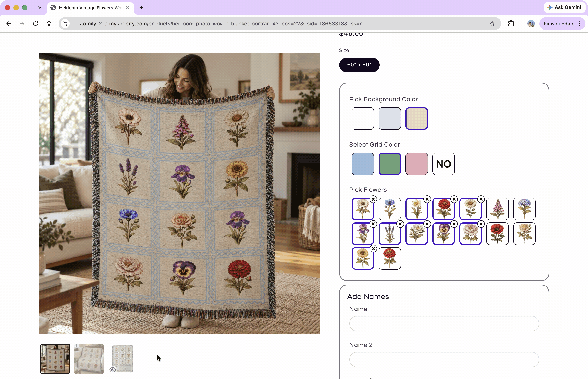This screenshot has height=379, width=588.
Task: Select the green grid color swatch
Action: coord(390,164)
